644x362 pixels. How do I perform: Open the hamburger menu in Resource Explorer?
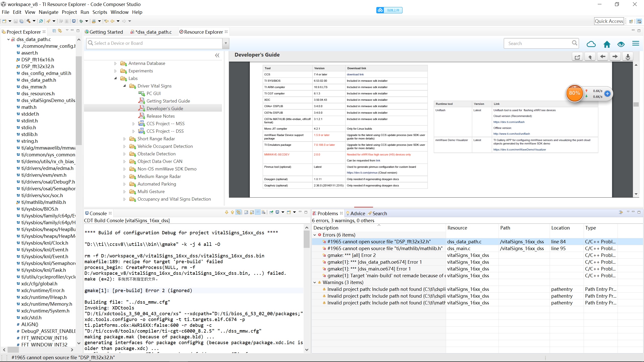click(635, 43)
